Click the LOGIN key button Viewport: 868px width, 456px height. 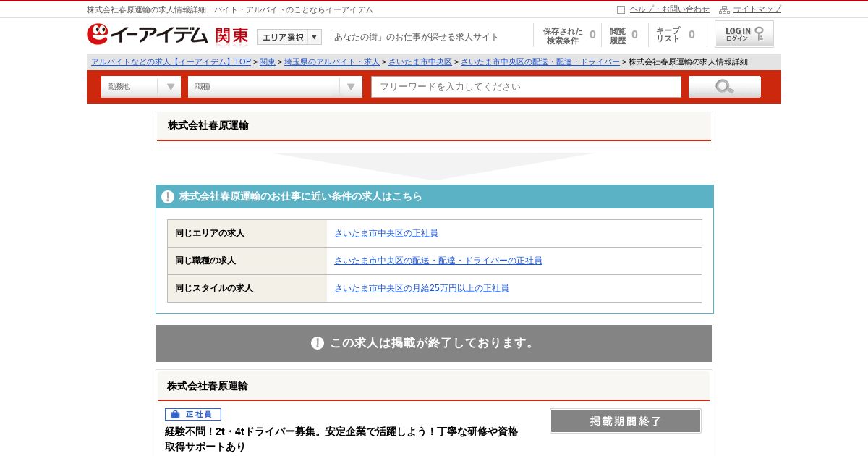(x=744, y=34)
